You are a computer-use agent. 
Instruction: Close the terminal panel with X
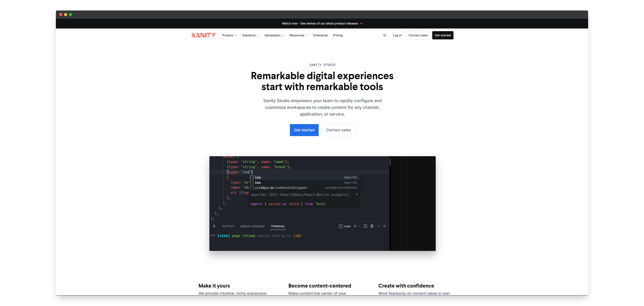(384, 226)
